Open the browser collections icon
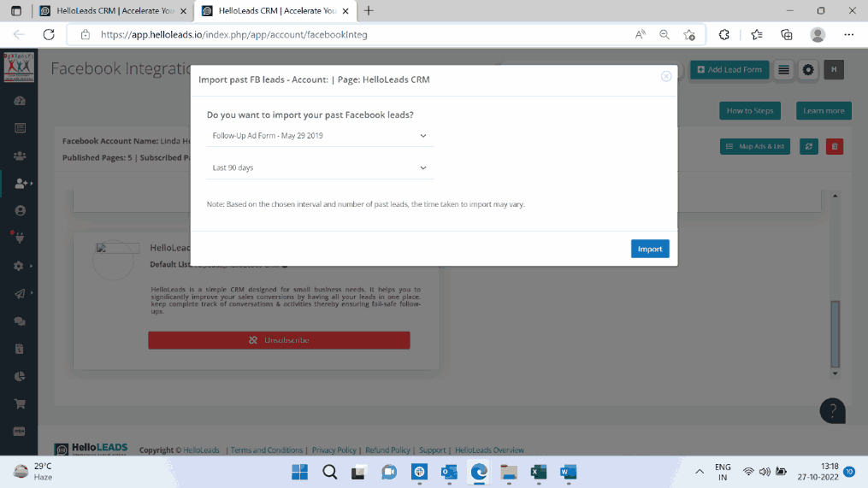Viewport: 868px width, 488px height. coord(787,34)
